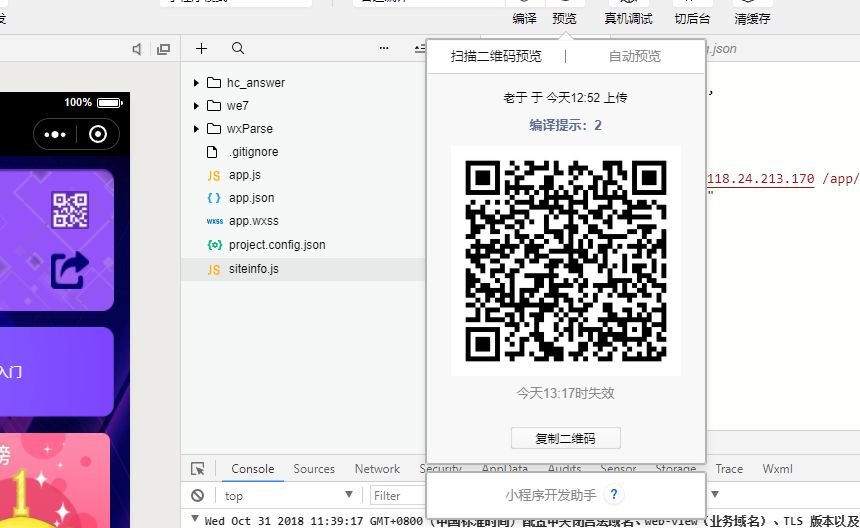Clear console with the ban icon
The image size is (860, 528).
(x=197, y=496)
